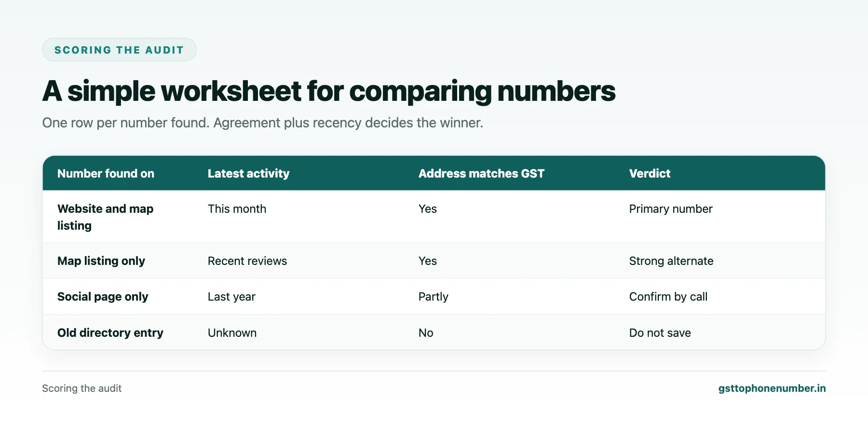Click the 'Verdict' column header
Image resolution: width=868 pixels, height=428 pixels.
[x=650, y=174]
